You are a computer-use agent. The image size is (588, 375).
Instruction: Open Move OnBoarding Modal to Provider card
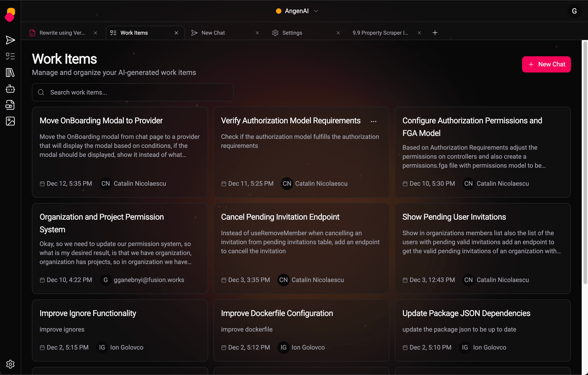(101, 120)
